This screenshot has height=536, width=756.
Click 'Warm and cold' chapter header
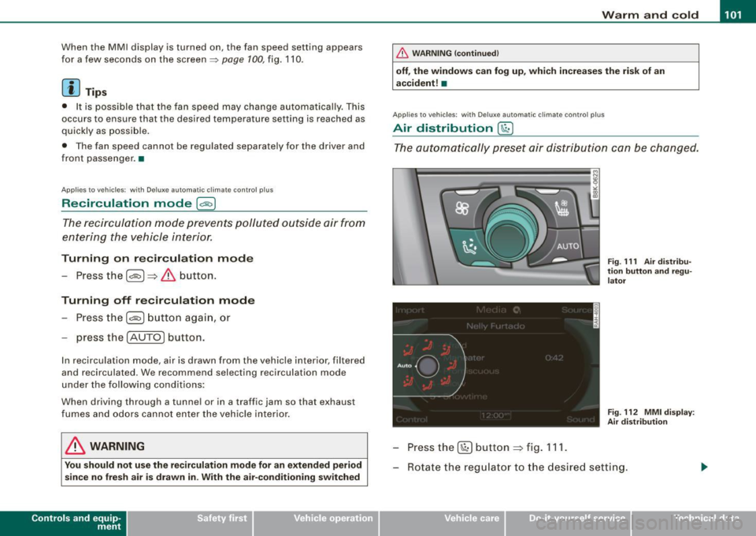coord(650,15)
